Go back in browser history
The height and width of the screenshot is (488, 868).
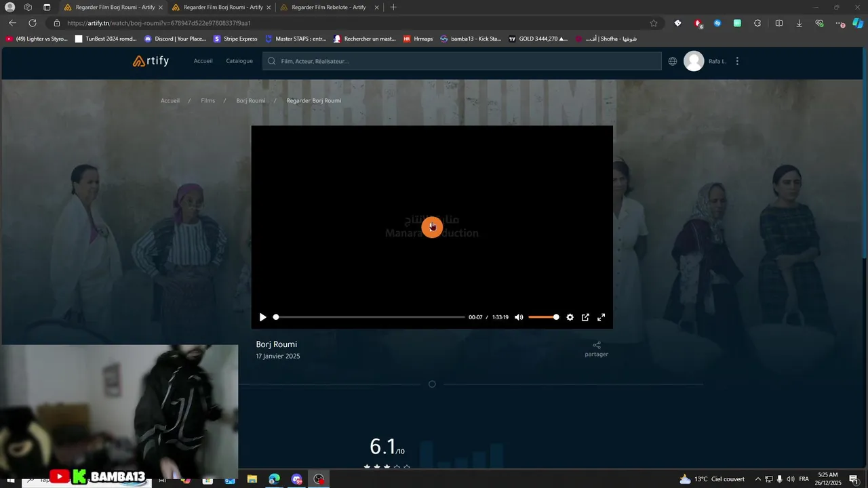coord(12,23)
